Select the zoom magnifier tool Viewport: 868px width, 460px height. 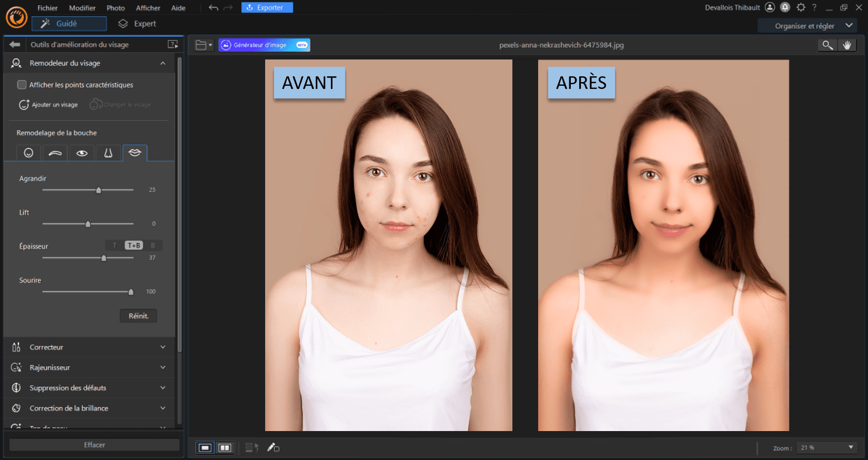click(827, 45)
